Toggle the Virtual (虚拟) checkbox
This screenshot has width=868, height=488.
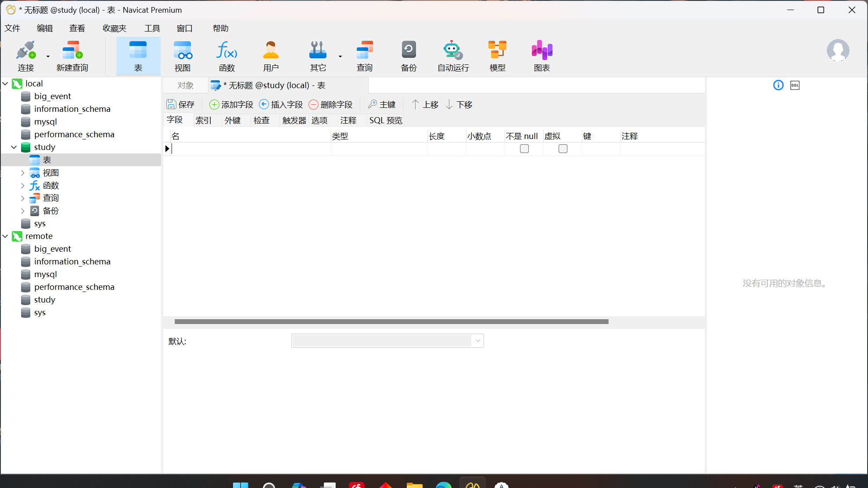563,149
